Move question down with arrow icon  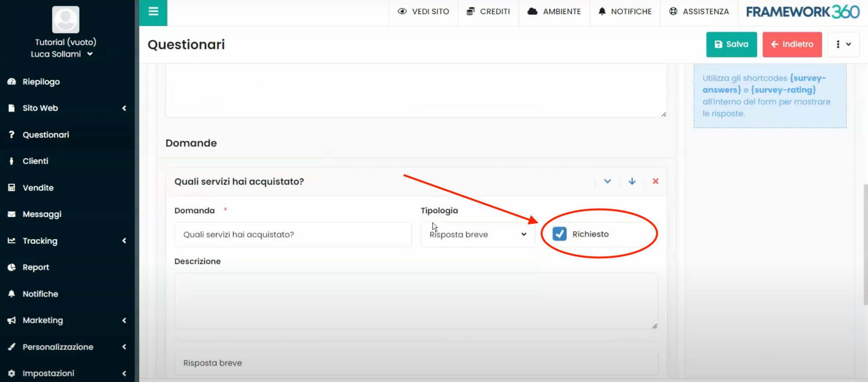632,181
